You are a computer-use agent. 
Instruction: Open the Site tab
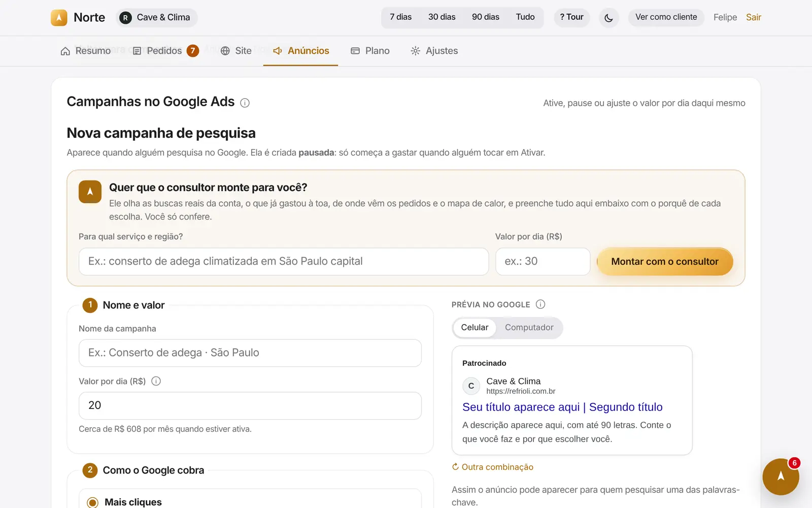pos(236,51)
